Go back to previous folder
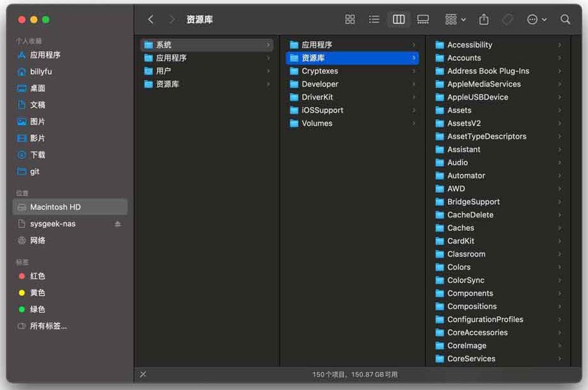The width and height of the screenshot is (588, 390). point(151,20)
